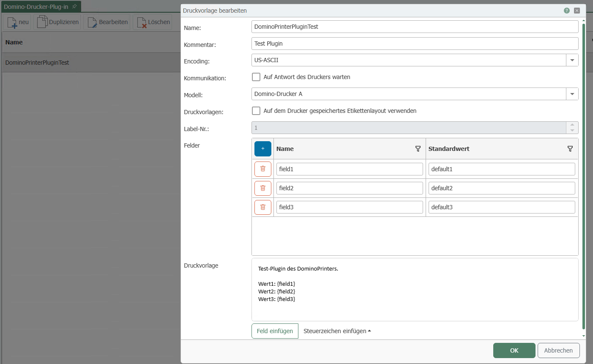Cancel the dialog with Abbrechen
This screenshot has width=593, height=364.
[558, 350]
